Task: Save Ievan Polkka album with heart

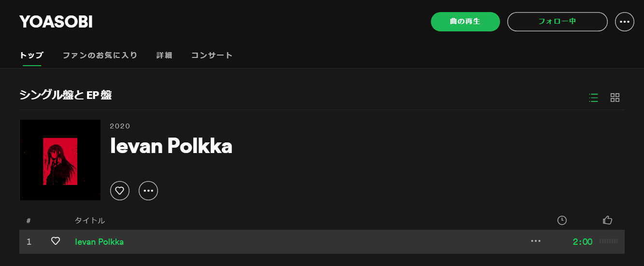Action: (x=120, y=190)
